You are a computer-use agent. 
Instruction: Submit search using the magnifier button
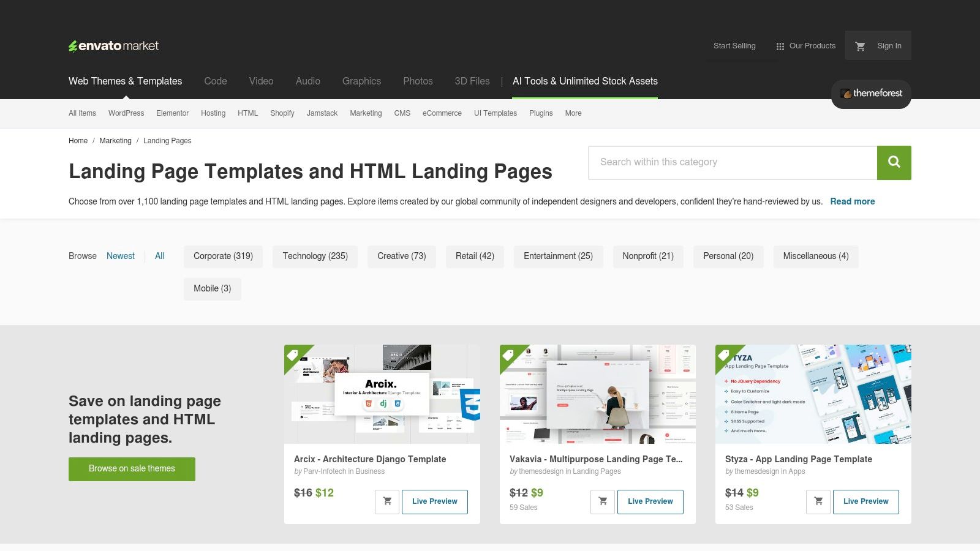894,162
